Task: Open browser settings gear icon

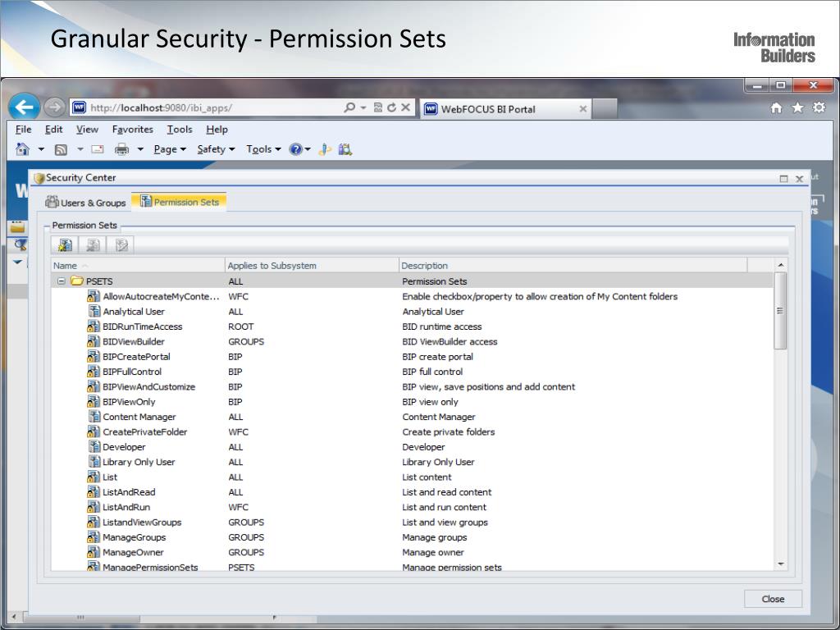Action: click(x=819, y=107)
